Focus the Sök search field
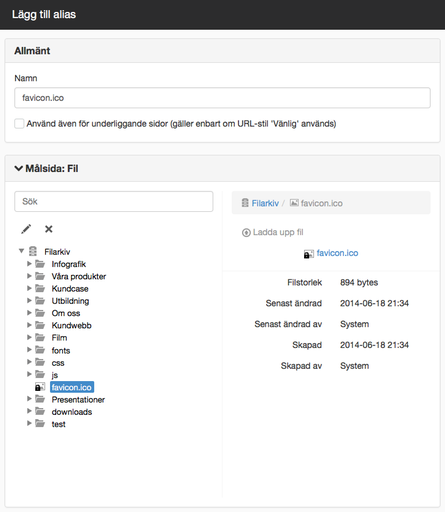The image size is (445, 512). tap(114, 201)
